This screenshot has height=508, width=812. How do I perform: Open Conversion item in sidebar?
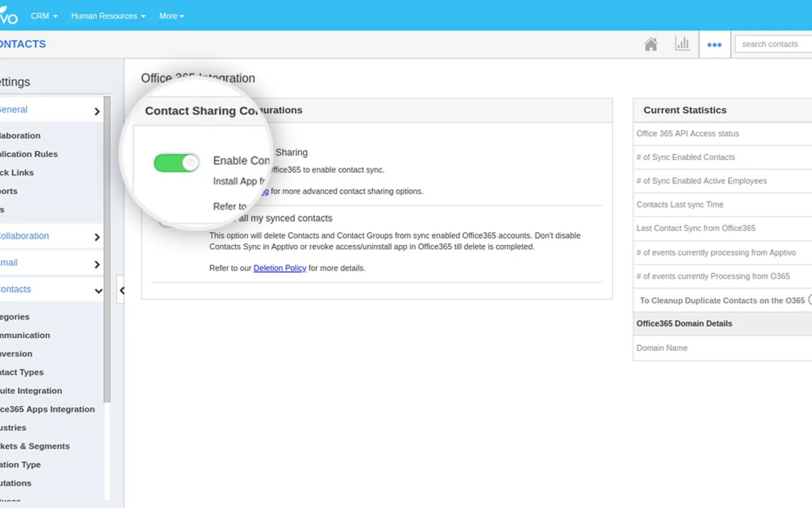pyautogui.click(x=16, y=354)
